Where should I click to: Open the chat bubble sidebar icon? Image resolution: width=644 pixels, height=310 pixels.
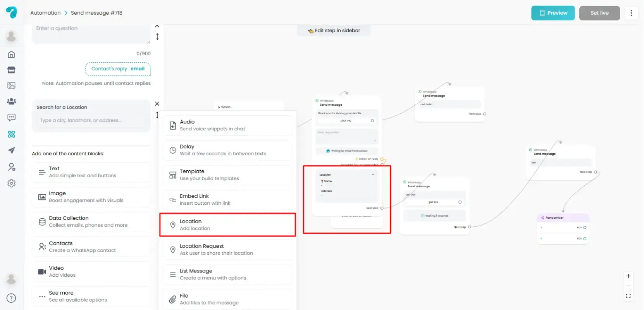pos(11,118)
